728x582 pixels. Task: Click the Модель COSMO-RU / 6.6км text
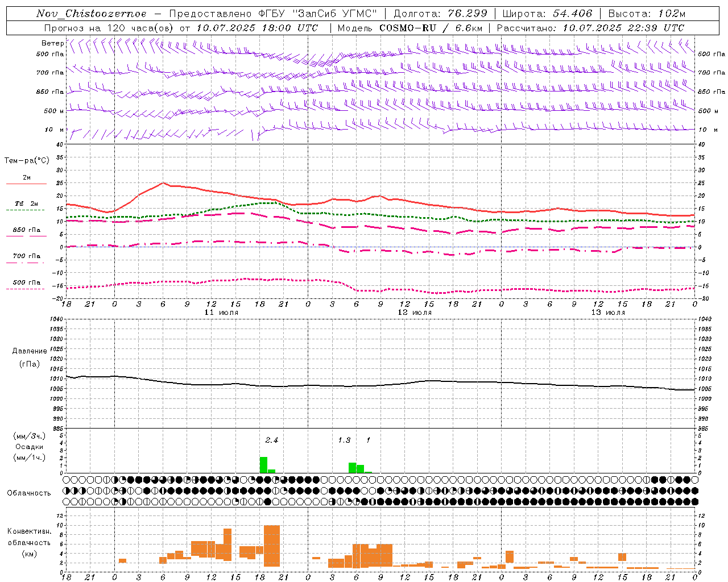(410, 28)
